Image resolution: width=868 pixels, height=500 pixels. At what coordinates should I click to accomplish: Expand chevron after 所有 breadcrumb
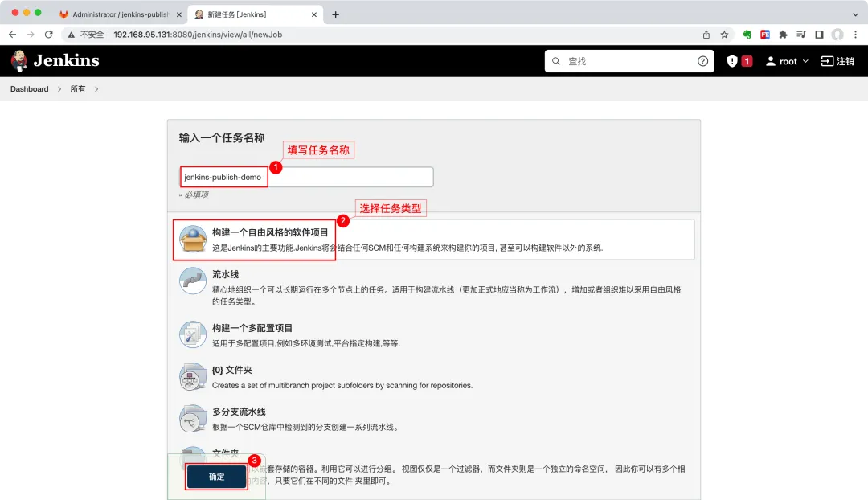click(x=96, y=88)
